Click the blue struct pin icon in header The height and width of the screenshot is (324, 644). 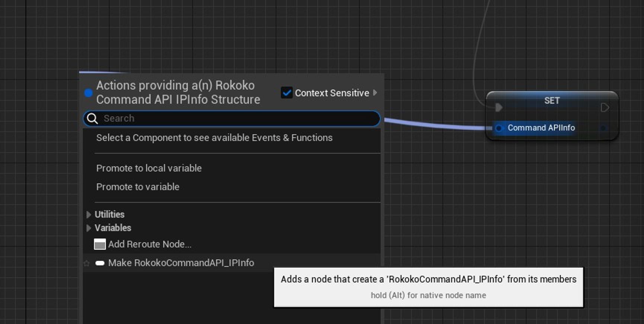(88, 93)
